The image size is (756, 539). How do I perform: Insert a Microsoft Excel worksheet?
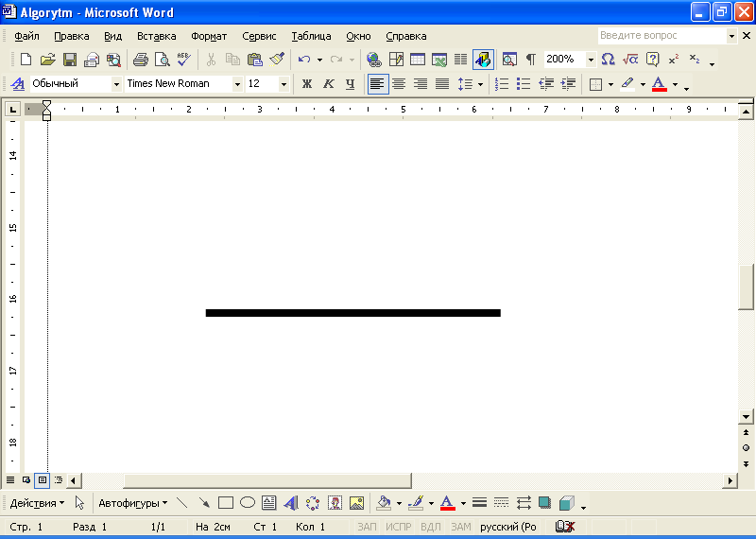pos(439,60)
